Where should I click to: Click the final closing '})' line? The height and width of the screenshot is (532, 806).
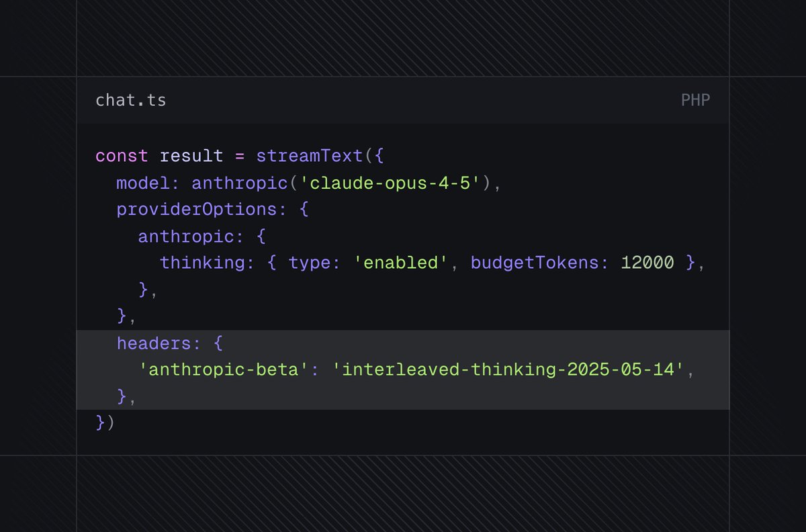point(105,423)
